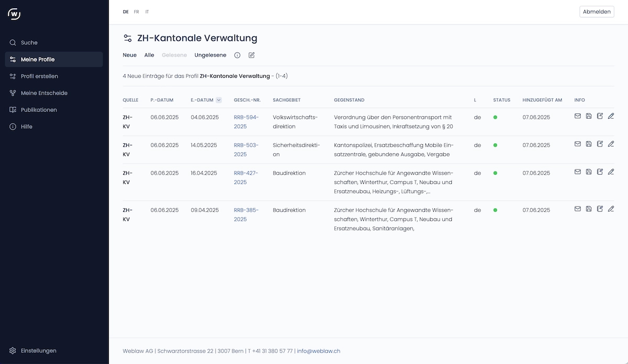628x364 pixels.
Task: Click the pencil icon for RRB-503-2025
Action: [611, 144]
